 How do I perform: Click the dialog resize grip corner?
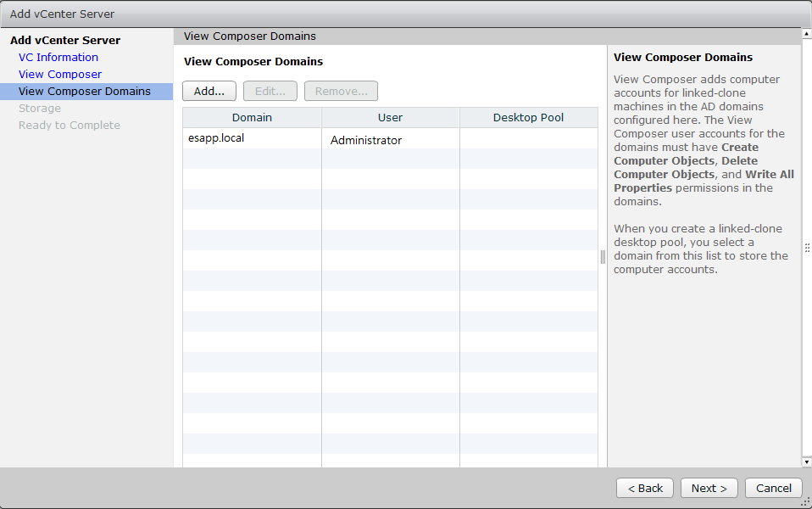806,502
